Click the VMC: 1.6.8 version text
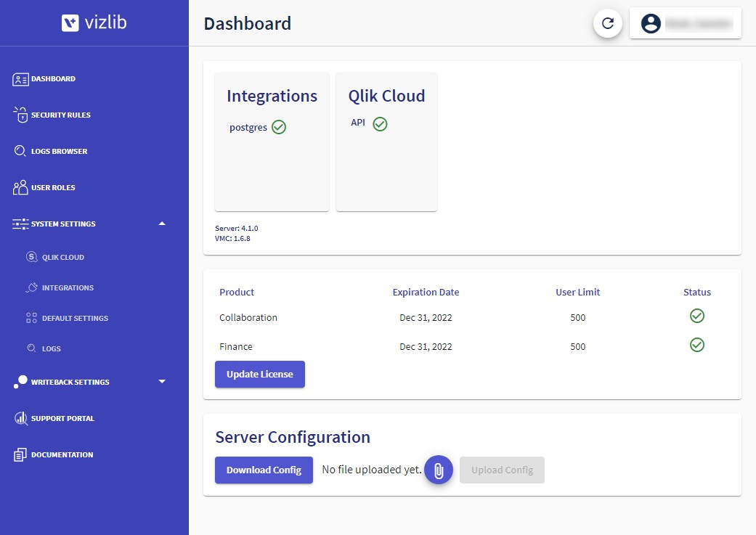Screen dimensions: 756x535 [232, 238]
